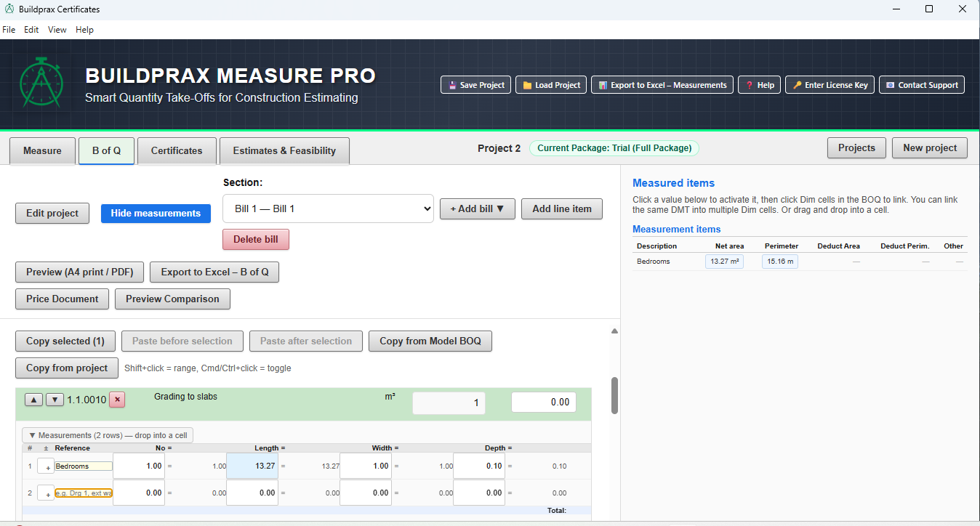Screen dimensions: 980x526
Task: Move item 1.1.0010 up with arrow
Action: click(x=33, y=400)
